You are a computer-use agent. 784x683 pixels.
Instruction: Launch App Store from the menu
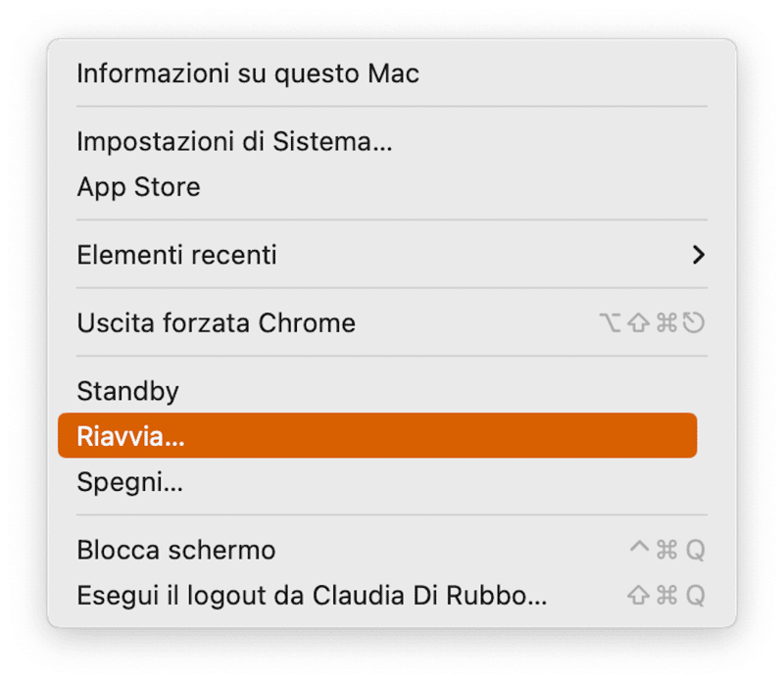[x=138, y=186]
